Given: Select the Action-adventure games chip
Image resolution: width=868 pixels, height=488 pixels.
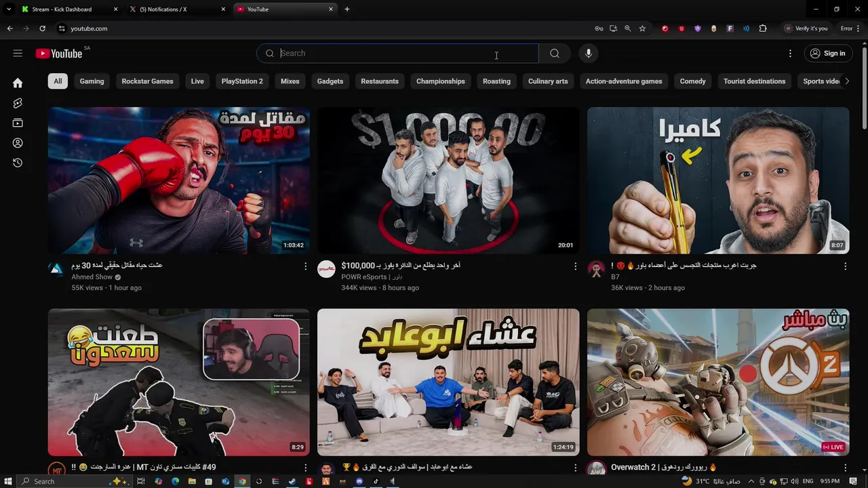Looking at the screenshot, I should pos(624,81).
